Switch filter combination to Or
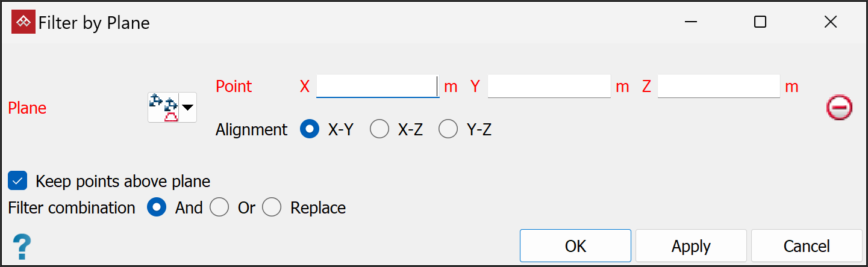868x267 pixels. tap(219, 208)
